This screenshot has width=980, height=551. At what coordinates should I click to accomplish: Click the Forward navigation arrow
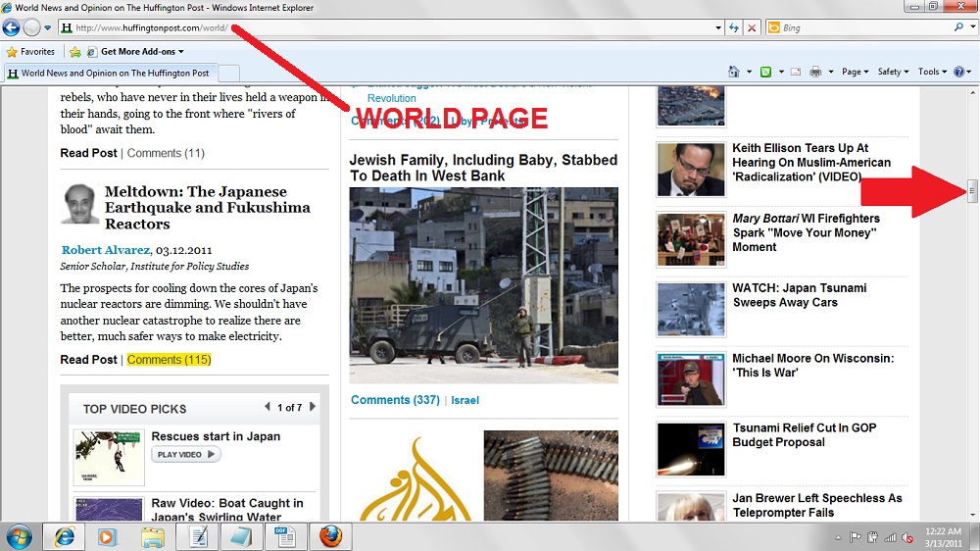(x=31, y=27)
